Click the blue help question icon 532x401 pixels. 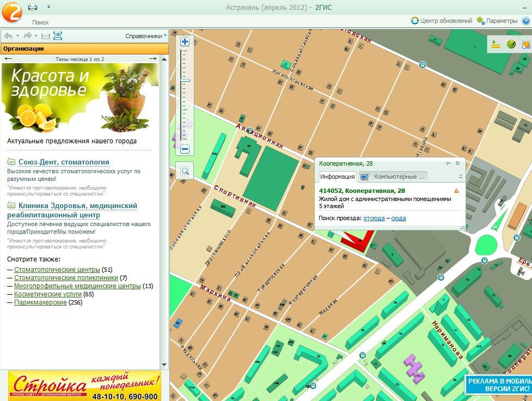(526, 21)
